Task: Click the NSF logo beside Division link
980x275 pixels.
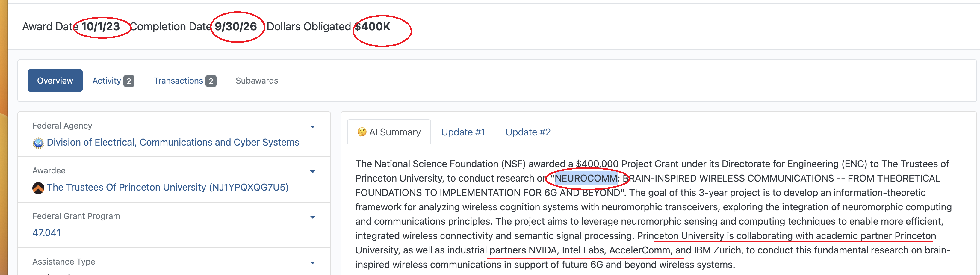Action: point(38,143)
